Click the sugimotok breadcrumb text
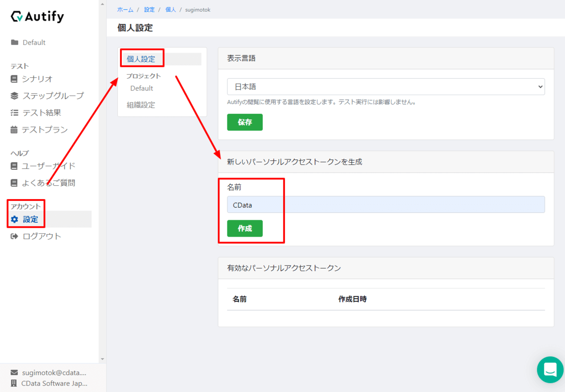The height and width of the screenshot is (392, 565). [198, 9]
